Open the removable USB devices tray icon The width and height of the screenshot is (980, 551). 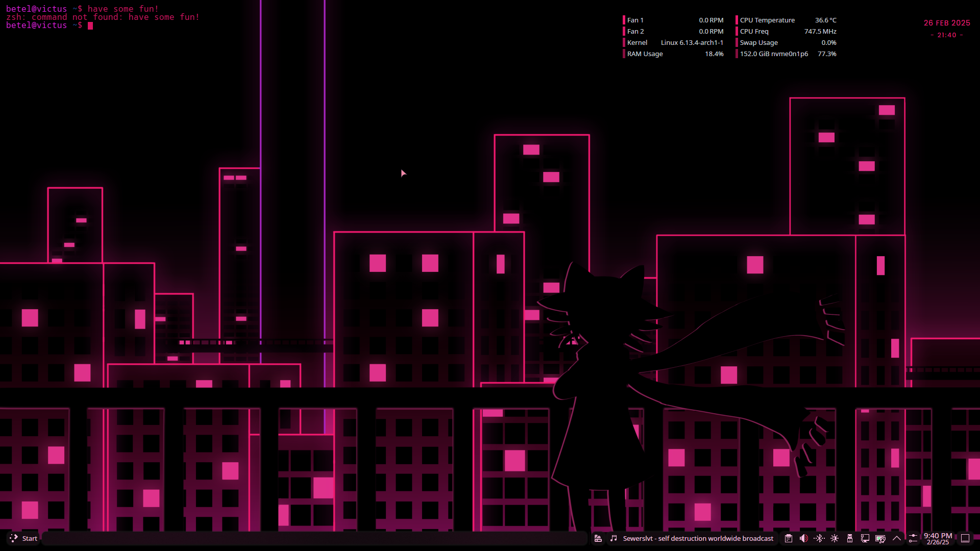(850, 538)
